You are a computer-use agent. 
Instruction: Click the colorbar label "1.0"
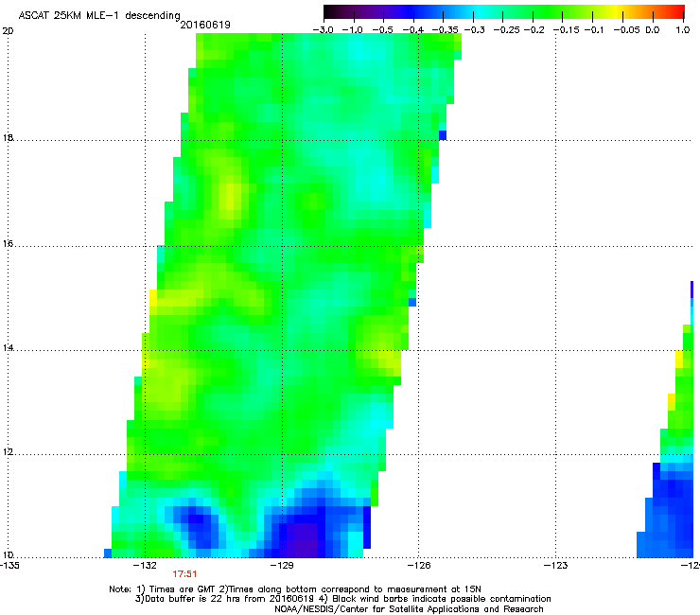[x=683, y=30]
